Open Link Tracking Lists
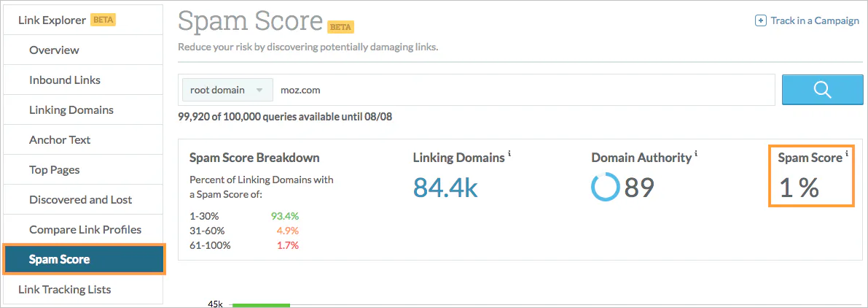Image resolution: width=868 pixels, height=308 pixels. click(65, 290)
